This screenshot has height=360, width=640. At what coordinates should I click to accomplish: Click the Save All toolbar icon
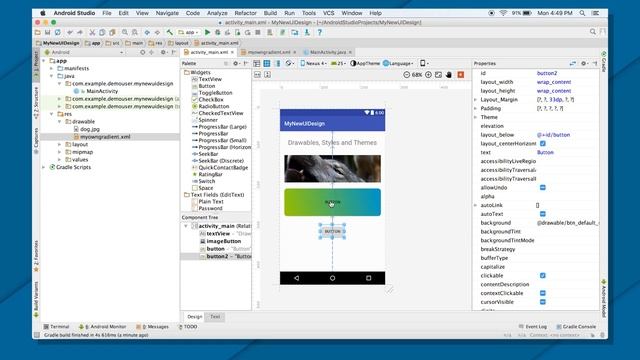(x=47, y=32)
